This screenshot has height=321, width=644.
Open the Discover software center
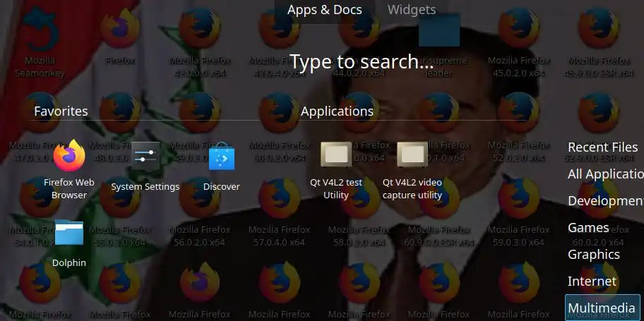point(222,167)
